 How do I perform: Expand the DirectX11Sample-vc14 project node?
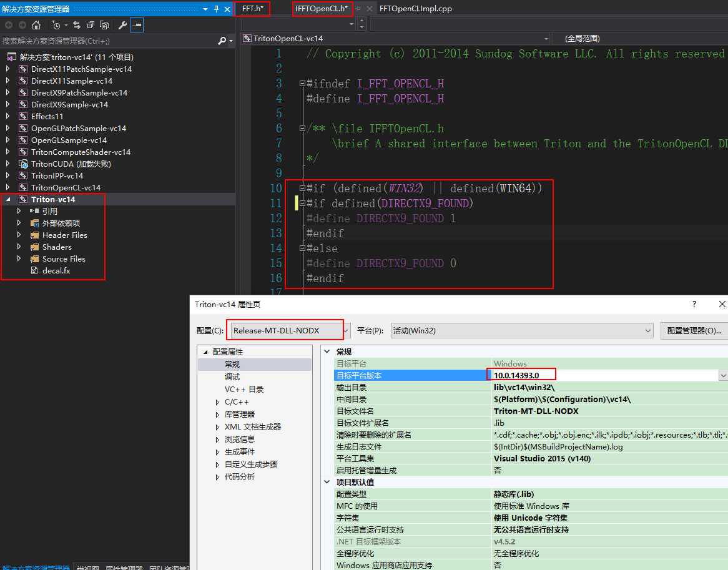[7, 81]
